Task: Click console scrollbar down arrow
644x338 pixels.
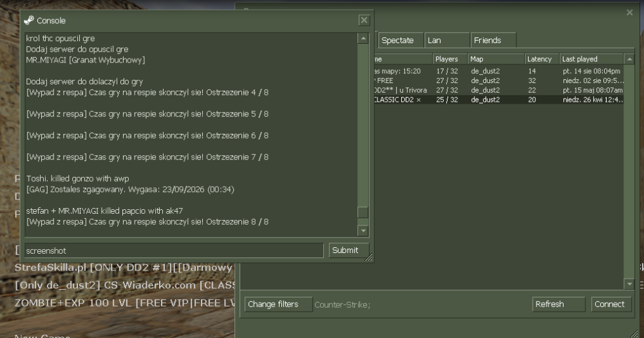Action: (363, 231)
